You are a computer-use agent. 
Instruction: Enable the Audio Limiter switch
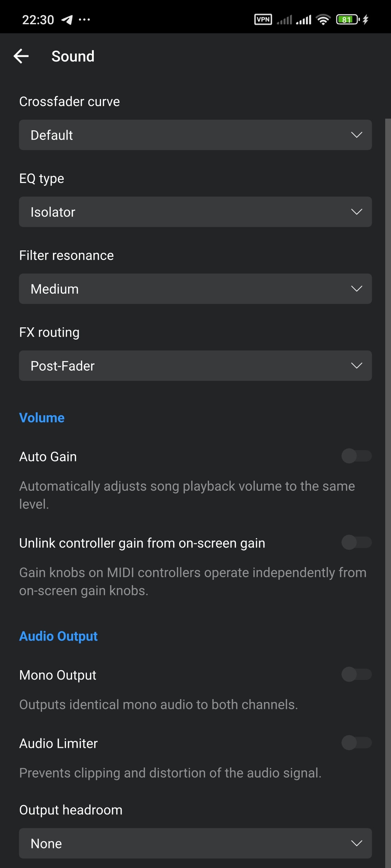point(357,743)
